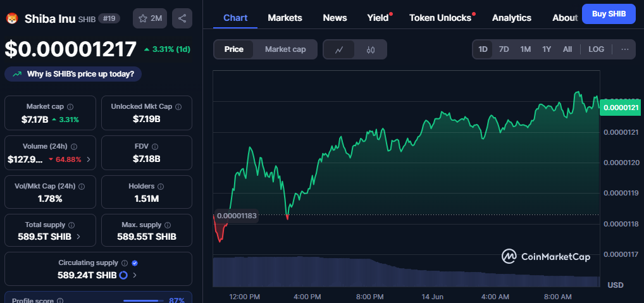Viewport: 644px width, 303px height.
Task: Click the 0.0000121 current price tag
Action: point(620,108)
